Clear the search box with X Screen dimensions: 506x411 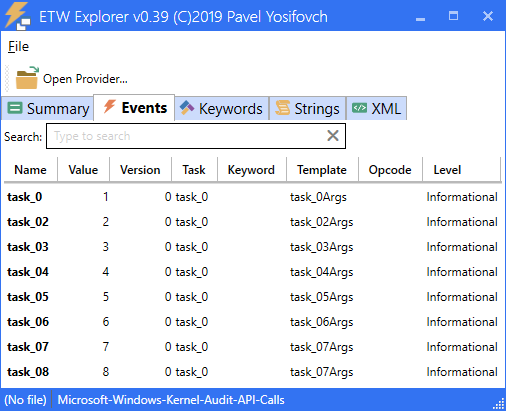click(333, 136)
